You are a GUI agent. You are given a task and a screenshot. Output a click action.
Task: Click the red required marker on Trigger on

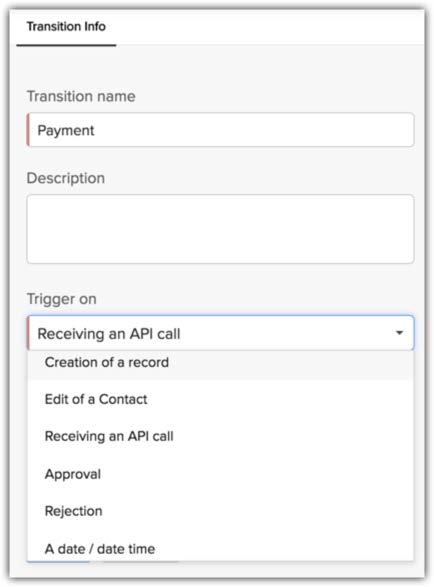28,333
